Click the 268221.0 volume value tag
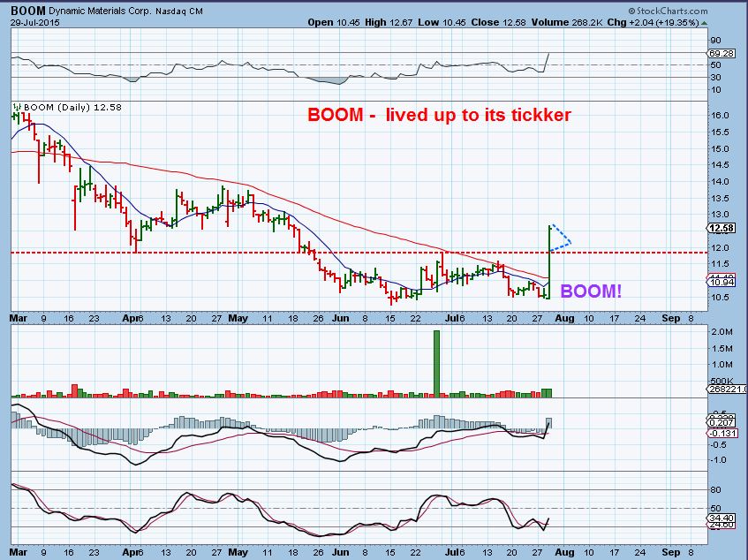The height and width of the screenshot is (560, 748). [x=727, y=390]
